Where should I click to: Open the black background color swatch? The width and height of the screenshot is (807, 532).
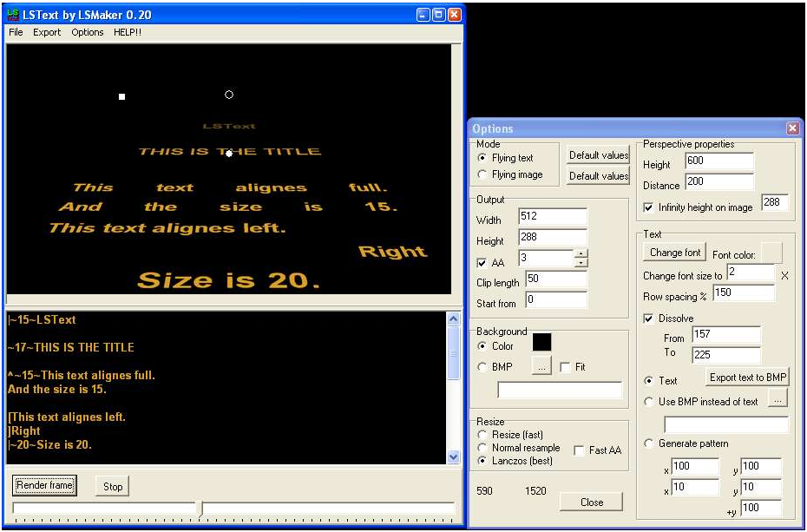[x=541, y=342]
